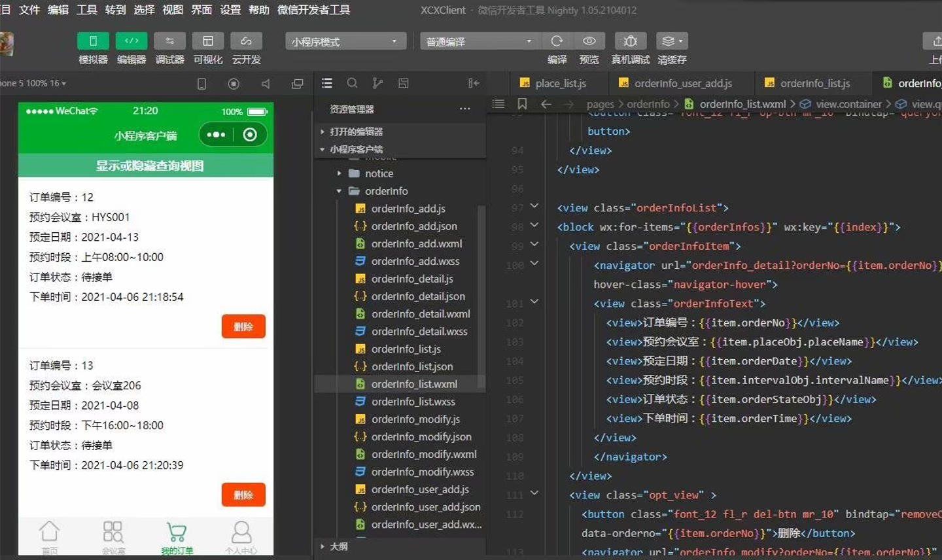Screen dimensions: 942x560
Task: Go to 会议室 tab
Action: pyautogui.click(x=113, y=538)
